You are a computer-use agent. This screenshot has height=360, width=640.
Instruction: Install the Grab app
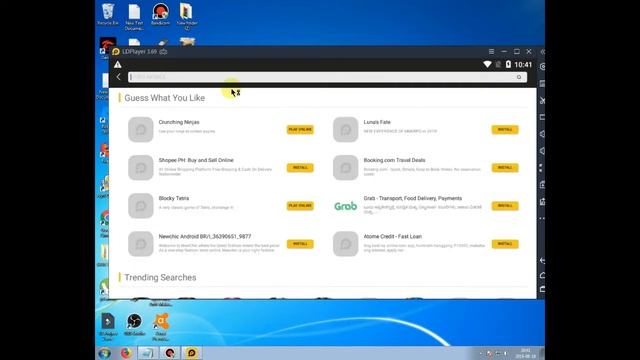click(505, 206)
